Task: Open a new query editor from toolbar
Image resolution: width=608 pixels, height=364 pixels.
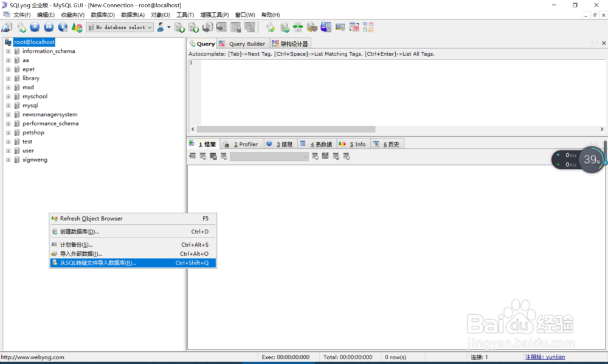Action: pyautogui.click(x=21, y=27)
